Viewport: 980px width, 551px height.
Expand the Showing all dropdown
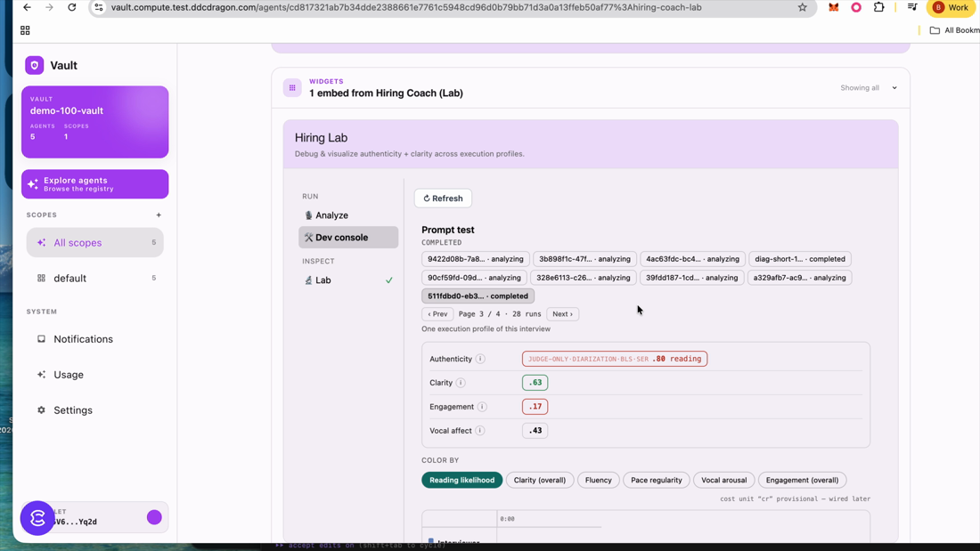click(x=869, y=88)
